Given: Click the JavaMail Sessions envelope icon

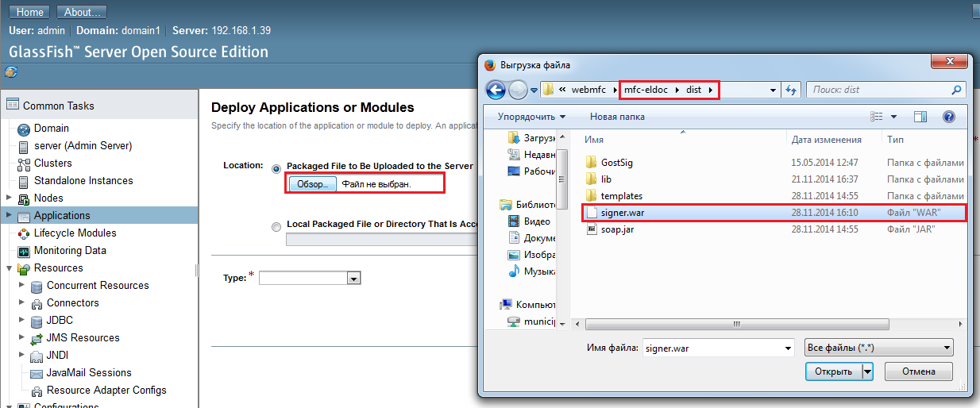Looking at the screenshot, I should point(37,373).
